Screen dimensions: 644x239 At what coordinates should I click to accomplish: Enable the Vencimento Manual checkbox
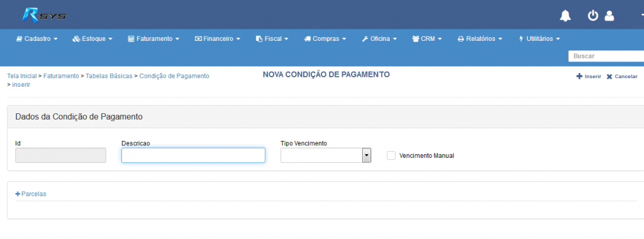(391, 155)
